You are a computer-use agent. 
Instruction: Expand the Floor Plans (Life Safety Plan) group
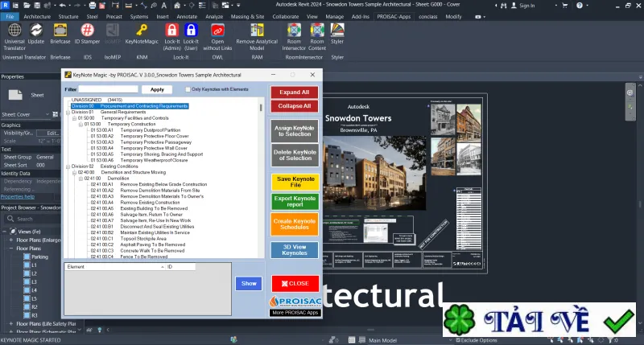coord(11,323)
